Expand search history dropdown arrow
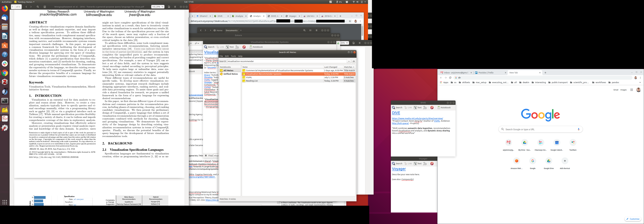The image size is (644, 224). pos(349,61)
